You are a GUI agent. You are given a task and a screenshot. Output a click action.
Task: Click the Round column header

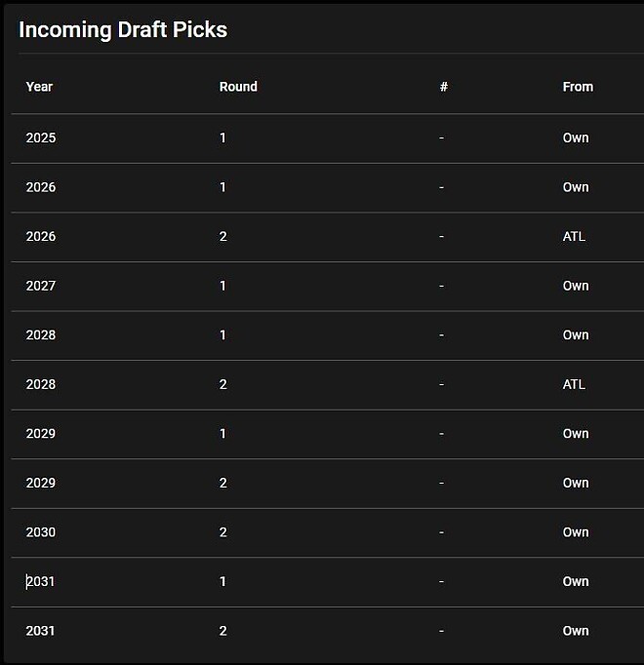click(x=238, y=87)
